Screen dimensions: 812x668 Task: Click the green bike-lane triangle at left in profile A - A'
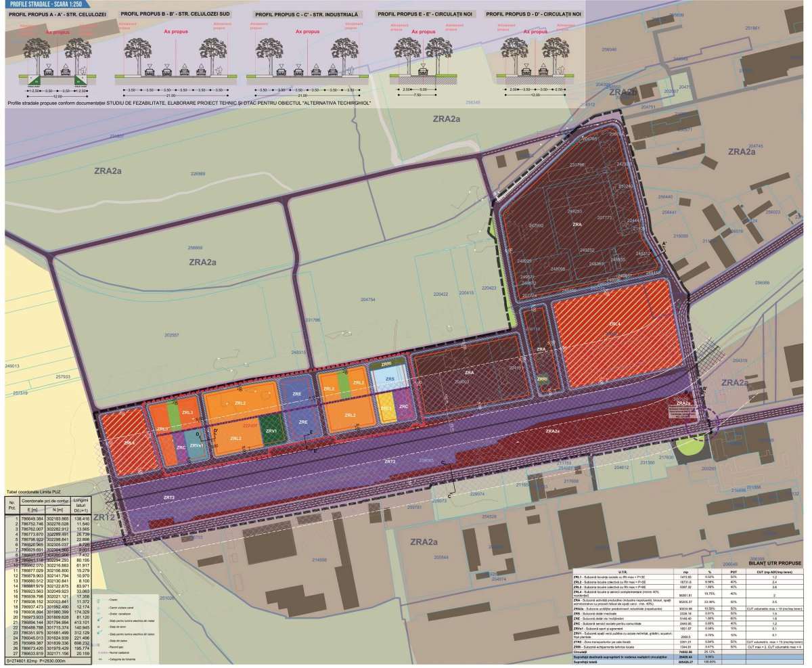33,81
